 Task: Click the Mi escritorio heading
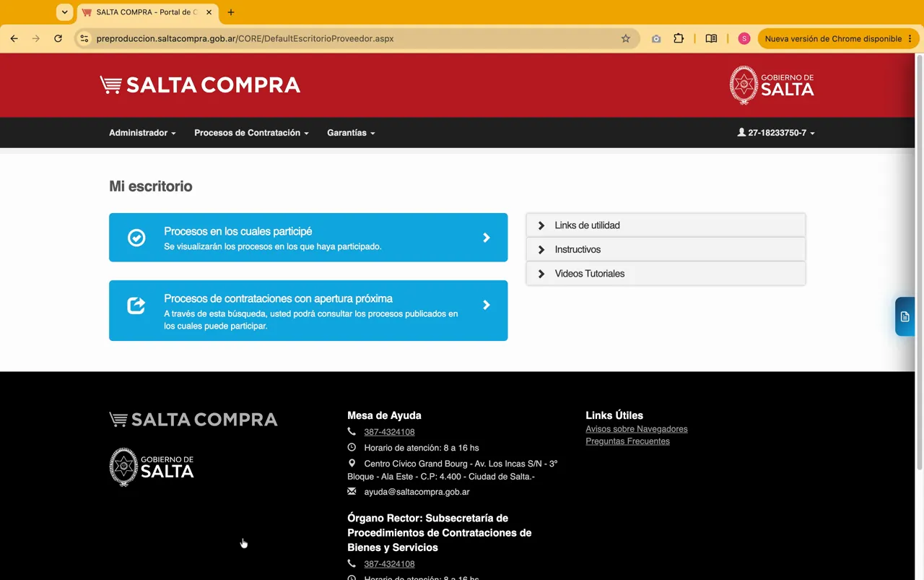coord(151,186)
